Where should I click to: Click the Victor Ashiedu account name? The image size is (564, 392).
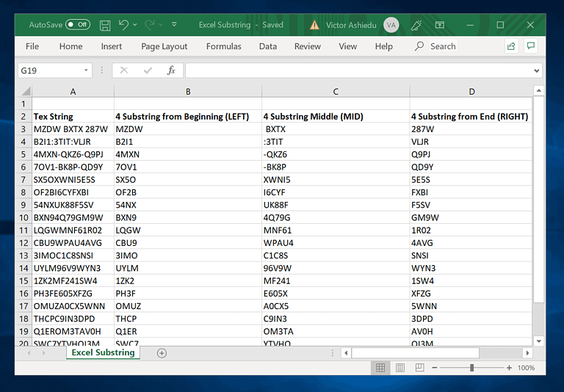(351, 25)
